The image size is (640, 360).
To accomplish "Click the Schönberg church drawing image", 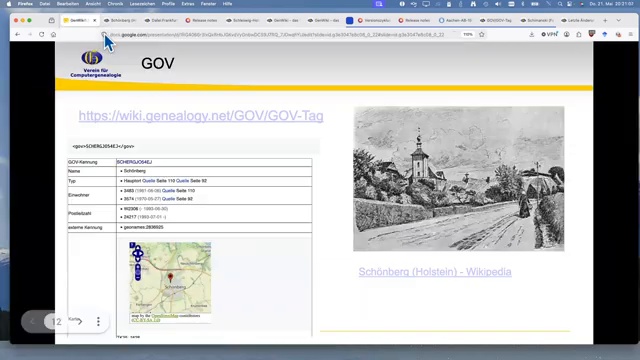I will pos(459,179).
